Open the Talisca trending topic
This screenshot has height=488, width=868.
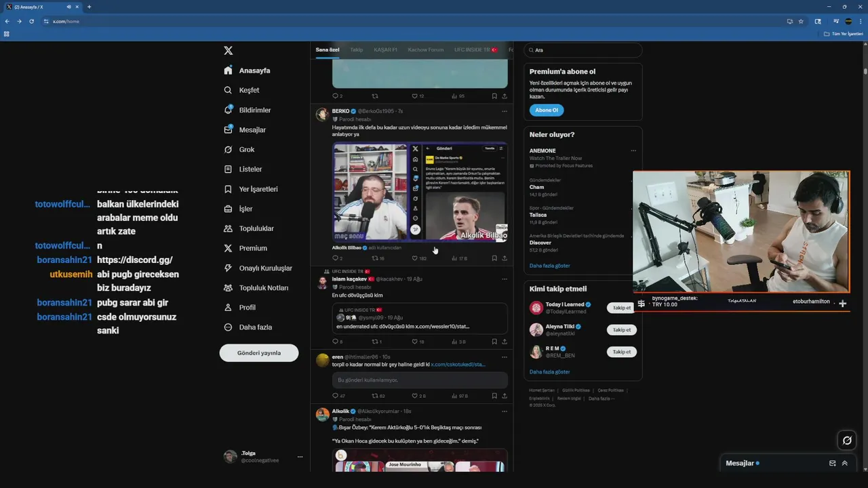click(582, 215)
